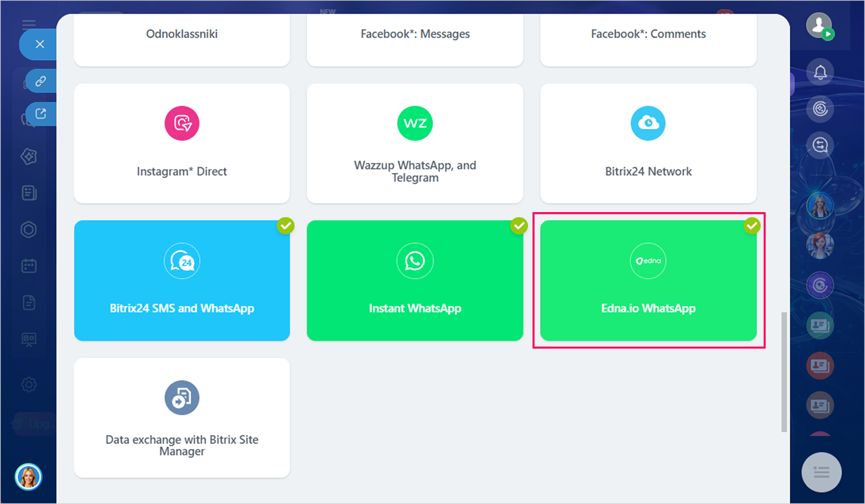The width and height of the screenshot is (865, 504).
Task: Click the Upgrade button in left sidebar
Action: point(34,424)
